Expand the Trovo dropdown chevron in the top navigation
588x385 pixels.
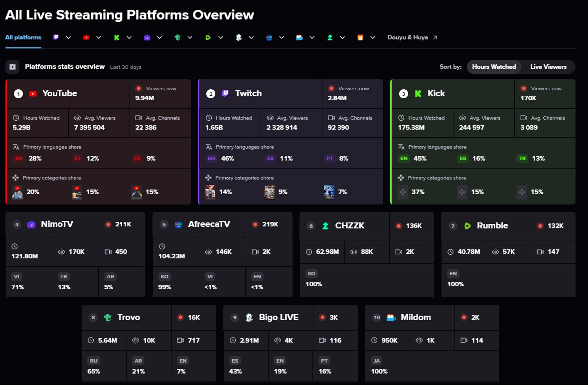(x=190, y=37)
